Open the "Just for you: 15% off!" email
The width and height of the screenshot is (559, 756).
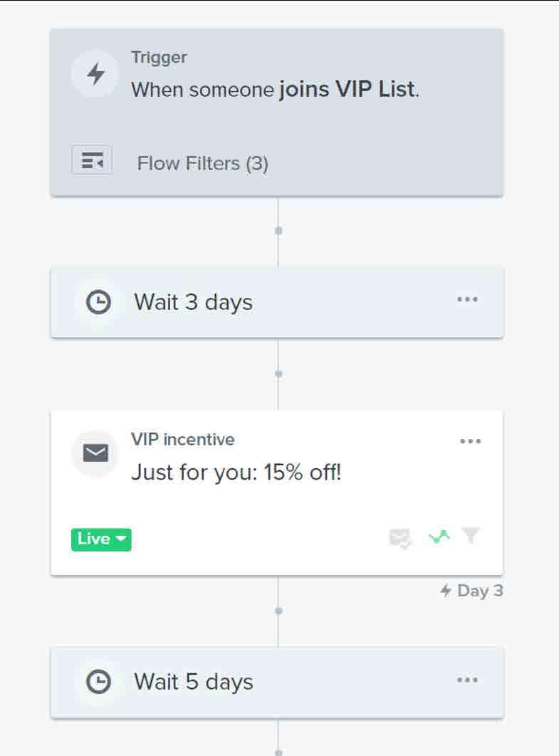coord(236,472)
